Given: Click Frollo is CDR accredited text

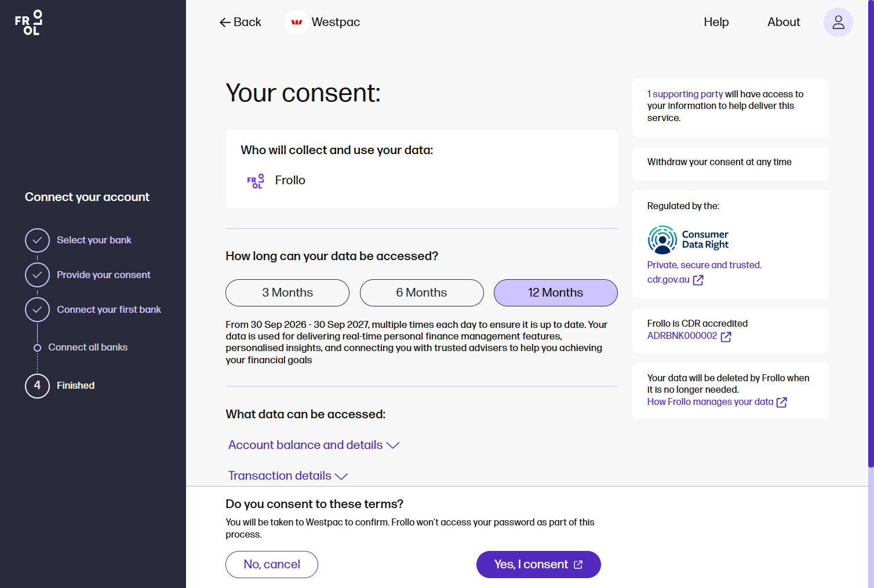Looking at the screenshot, I should point(697,323).
